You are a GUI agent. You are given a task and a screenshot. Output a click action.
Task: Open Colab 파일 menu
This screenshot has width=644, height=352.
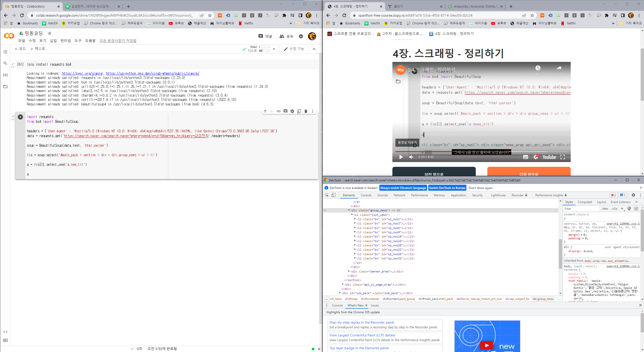tap(21, 41)
